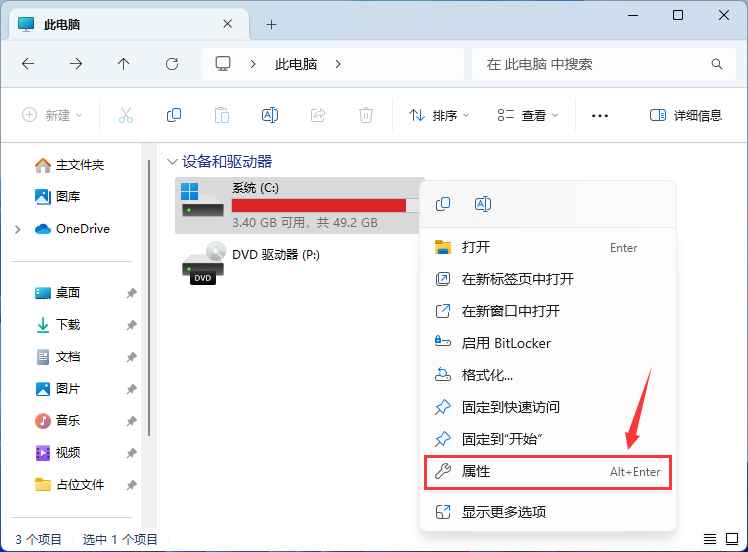Refresh the current folder view
The width and height of the screenshot is (748, 552).
[x=172, y=64]
